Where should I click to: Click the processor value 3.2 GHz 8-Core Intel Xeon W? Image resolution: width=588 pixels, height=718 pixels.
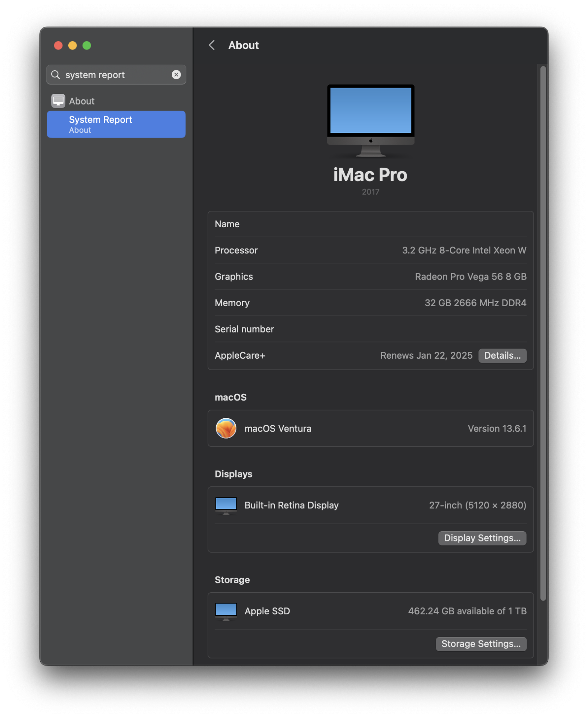tap(464, 250)
